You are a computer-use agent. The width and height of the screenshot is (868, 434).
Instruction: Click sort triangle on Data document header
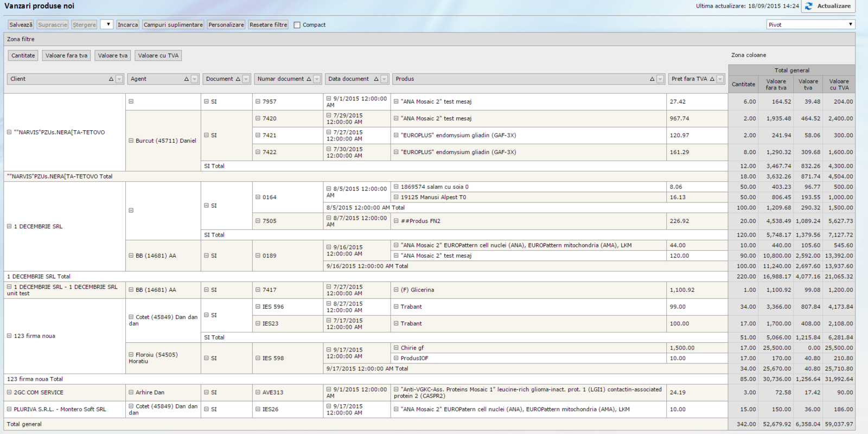coord(376,79)
